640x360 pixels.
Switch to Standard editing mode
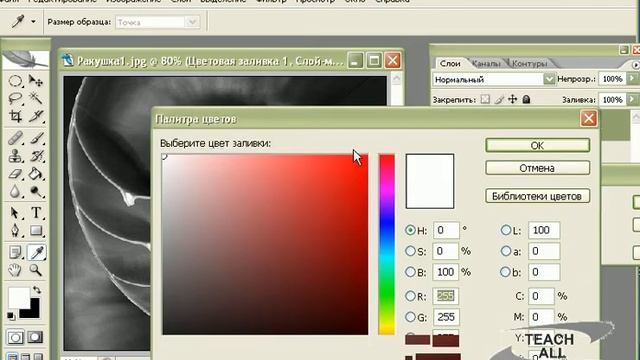coord(16,337)
